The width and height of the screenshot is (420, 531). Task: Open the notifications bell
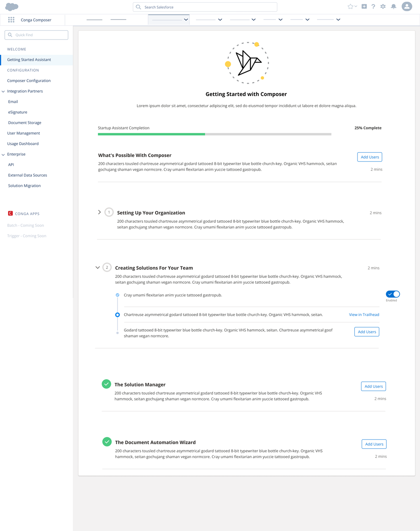point(394,6)
